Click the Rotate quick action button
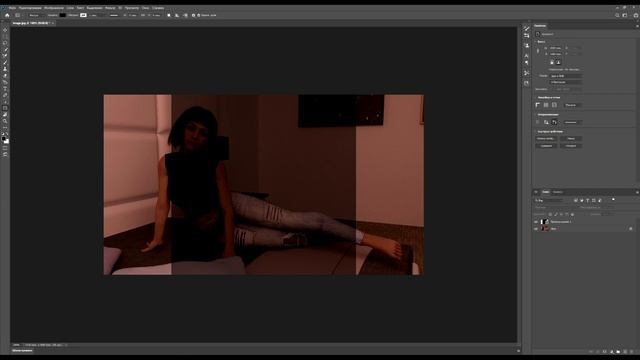This screenshot has width=640, height=360. 571,146
